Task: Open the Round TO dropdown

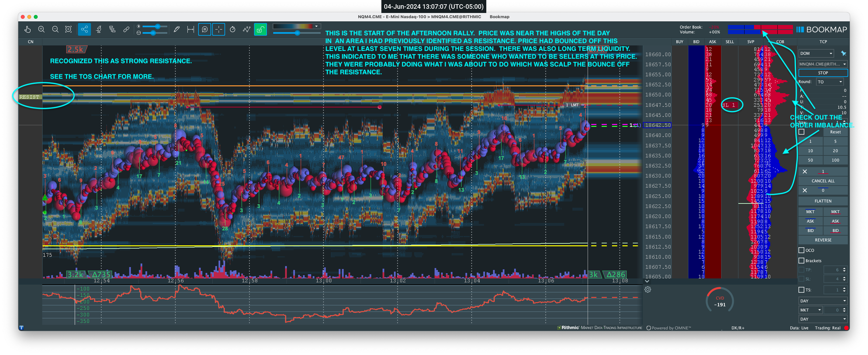Action: tap(830, 82)
